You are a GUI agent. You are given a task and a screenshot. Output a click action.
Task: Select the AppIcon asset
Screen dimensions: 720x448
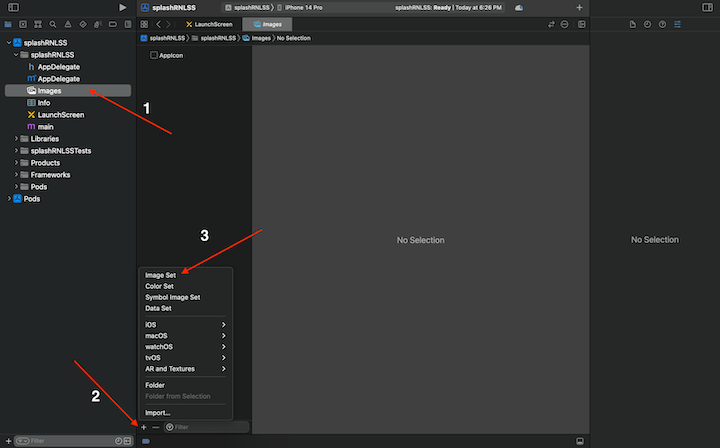click(x=170, y=55)
